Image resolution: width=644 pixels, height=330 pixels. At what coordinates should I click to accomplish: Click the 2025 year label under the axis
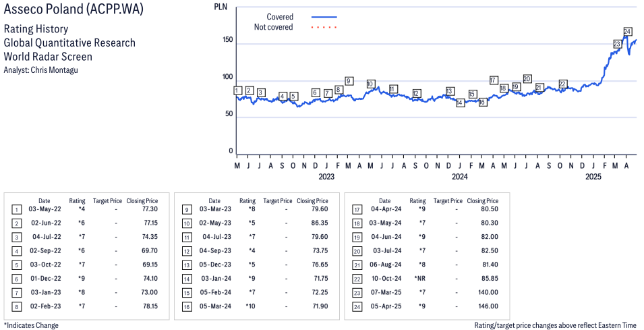[593, 177]
